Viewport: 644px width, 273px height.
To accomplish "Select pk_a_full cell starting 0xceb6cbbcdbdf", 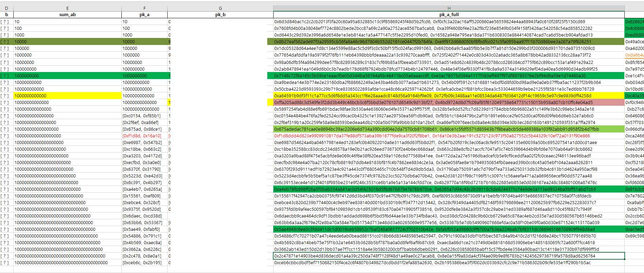I will click(x=449, y=262).
